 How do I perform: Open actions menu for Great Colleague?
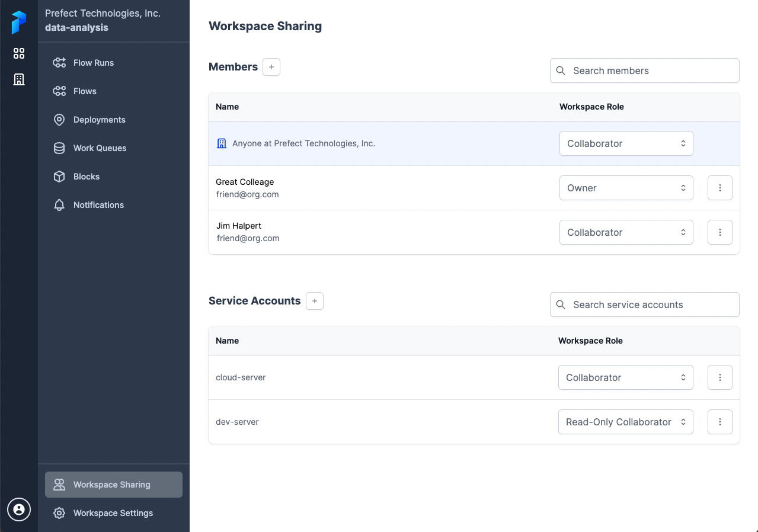(720, 188)
